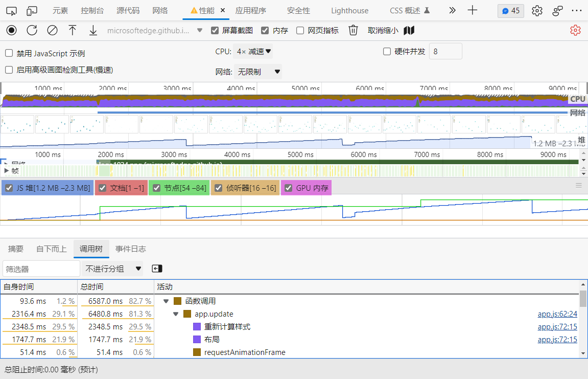
Task: Open the memory pane hamburger menu
Action: (579, 186)
